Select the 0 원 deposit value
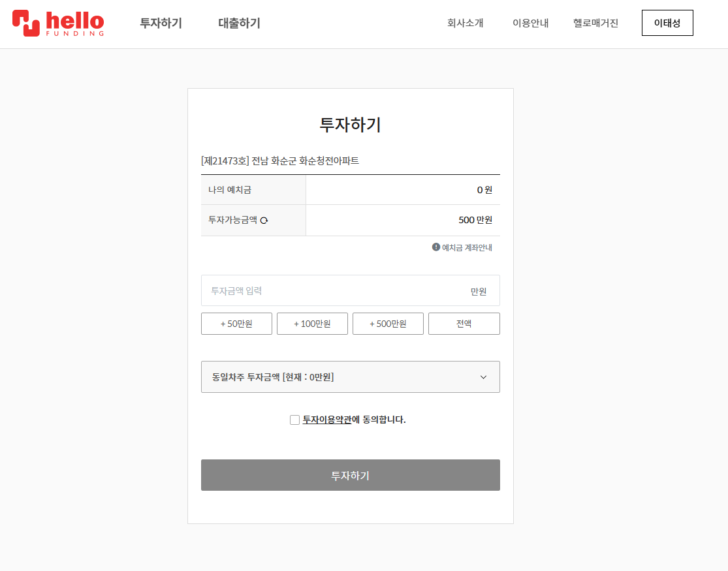 coord(484,190)
